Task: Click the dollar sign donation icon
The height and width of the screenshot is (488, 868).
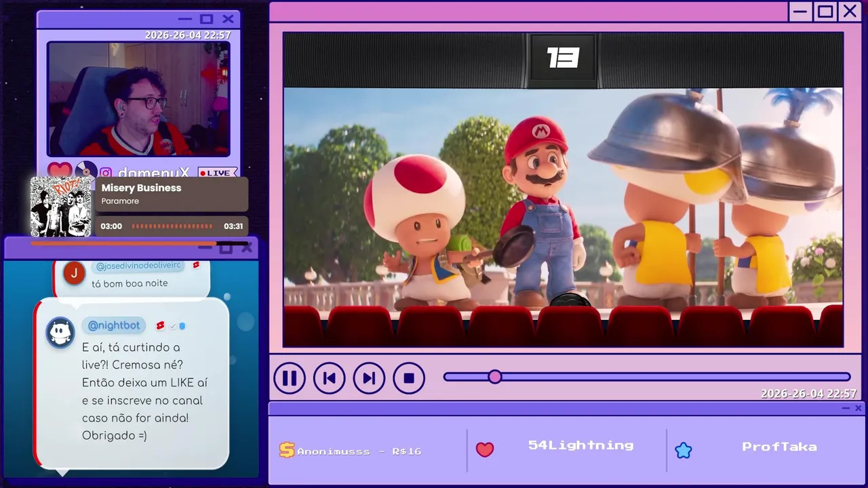Action: (287, 450)
